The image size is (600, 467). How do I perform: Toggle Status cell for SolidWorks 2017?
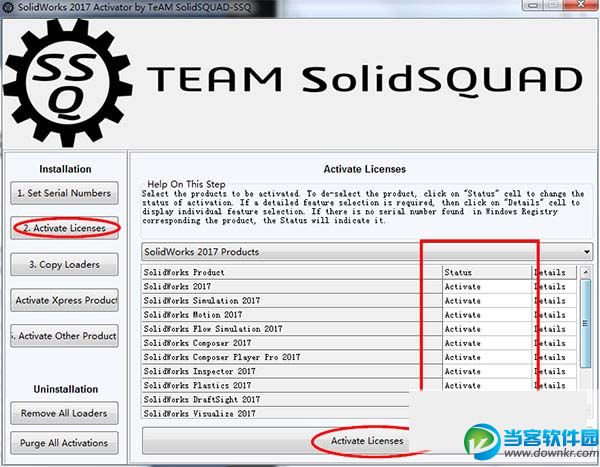coord(487,287)
